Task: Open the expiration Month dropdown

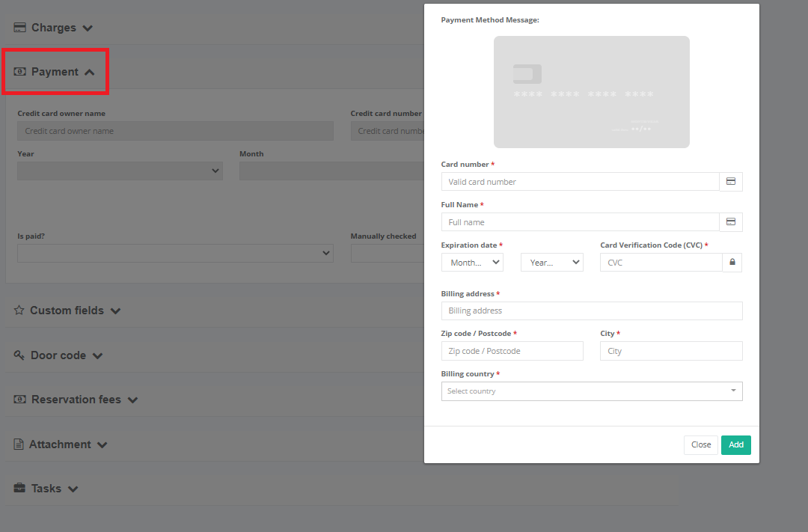Action: [x=472, y=263]
